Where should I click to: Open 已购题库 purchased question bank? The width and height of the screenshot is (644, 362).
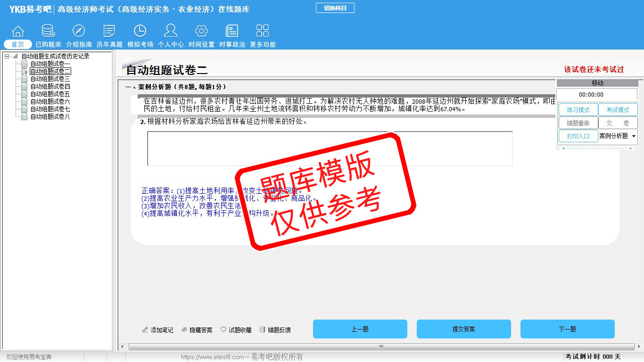(x=48, y=32)
